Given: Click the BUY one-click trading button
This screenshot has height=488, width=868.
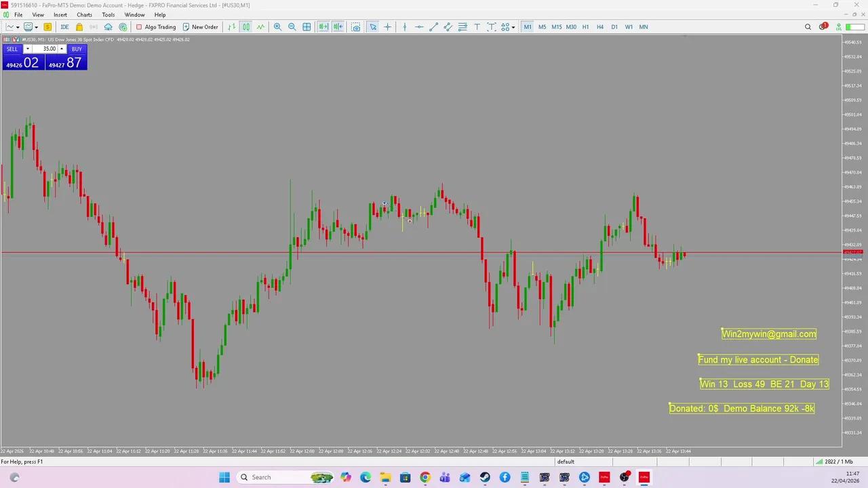Looking at the screenshot, I should point(77,49).
